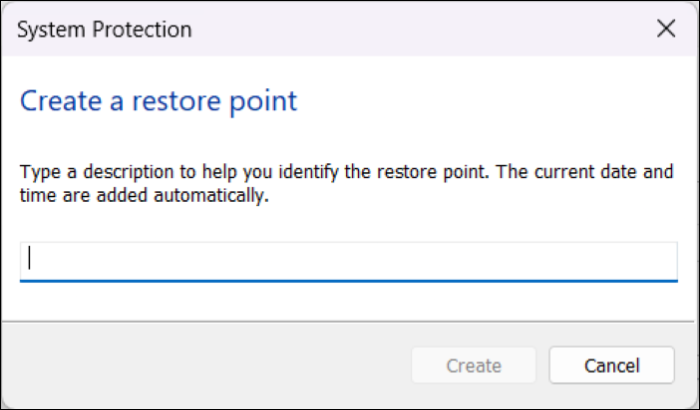The width and height of the screenshot is (700, 410).
Task: Close the System Protection dialog
Action: pyautogui.click(x=666, y=28)
